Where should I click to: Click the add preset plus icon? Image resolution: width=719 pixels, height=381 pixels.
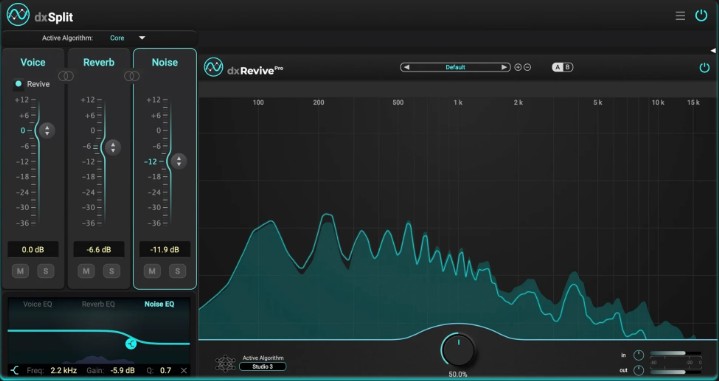(x=518, y=67)
